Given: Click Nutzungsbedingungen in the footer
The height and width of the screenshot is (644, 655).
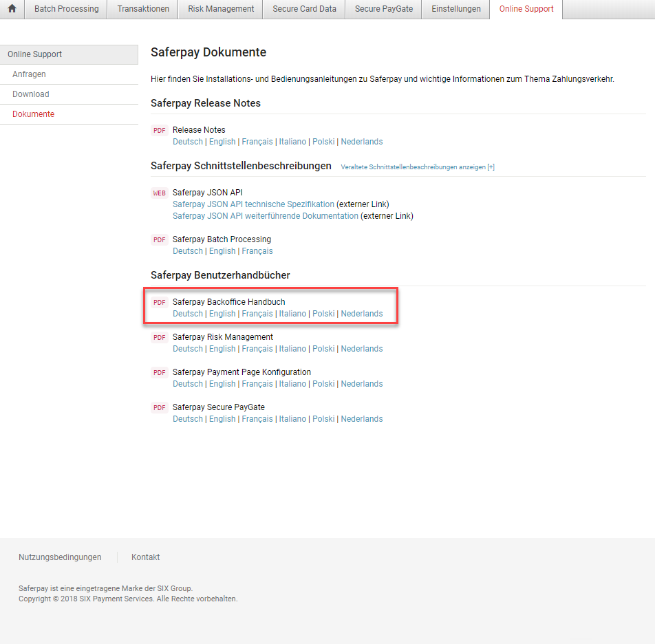Looking at the screenshot, I should click(x=60, y=557).
